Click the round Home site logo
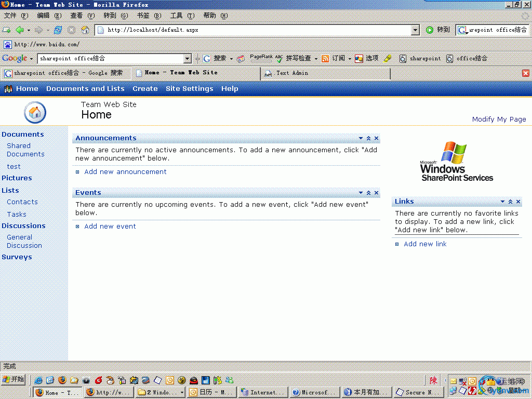Image resolution: width=532 pixels, height=399 pixels. tap(35, 112)
